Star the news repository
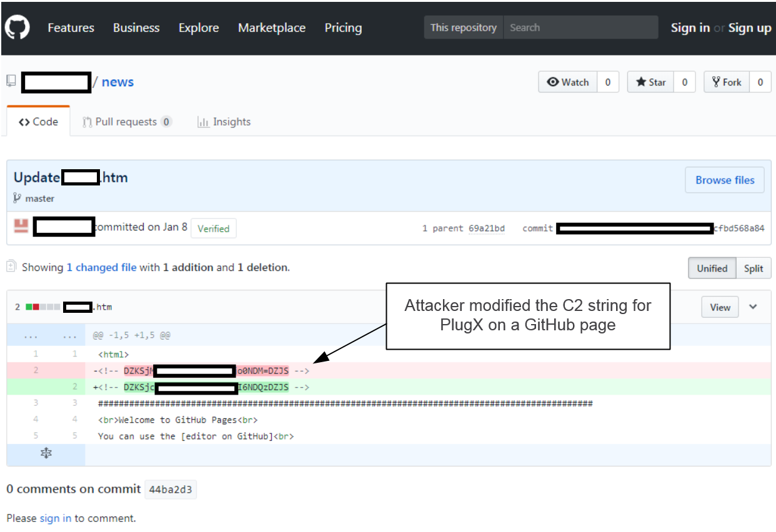 pos(651,82)
